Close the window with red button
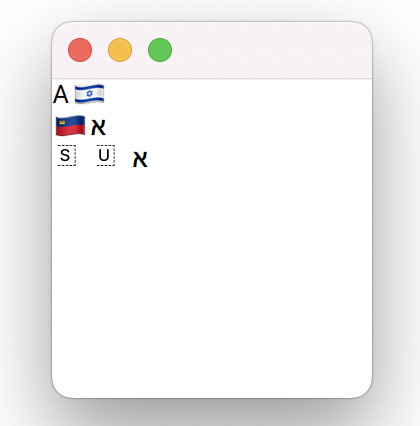 pos(80,50)
